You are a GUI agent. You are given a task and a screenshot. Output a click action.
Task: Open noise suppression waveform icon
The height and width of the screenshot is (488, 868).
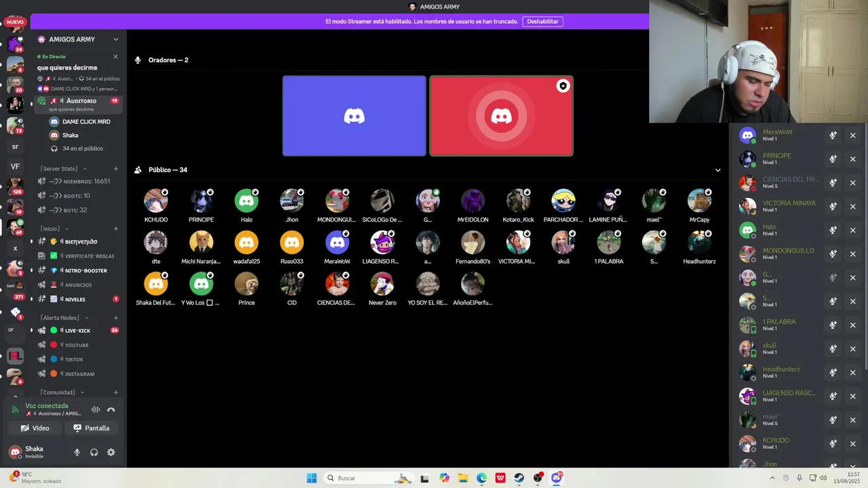pyautogui.click(x=96, y=409)
